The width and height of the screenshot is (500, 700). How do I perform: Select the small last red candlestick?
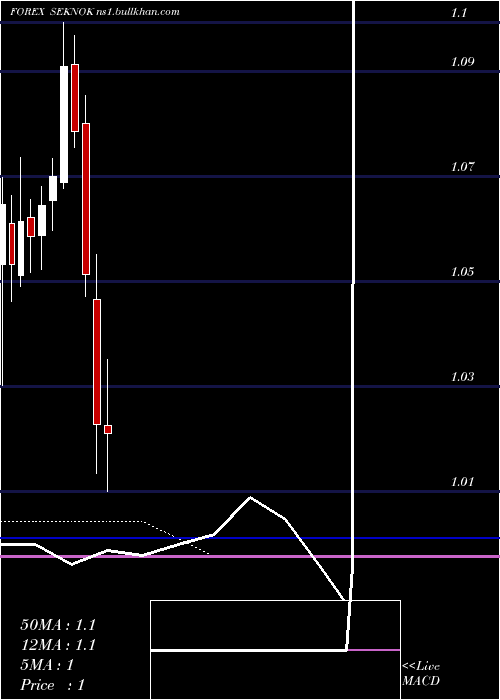coord(108,429)
